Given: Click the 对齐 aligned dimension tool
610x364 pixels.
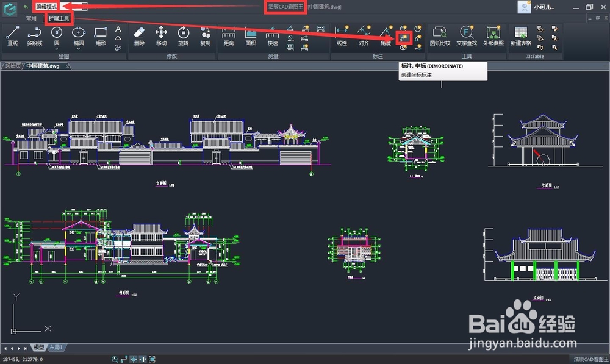Looking at the screenshot, I should [364, 36].
